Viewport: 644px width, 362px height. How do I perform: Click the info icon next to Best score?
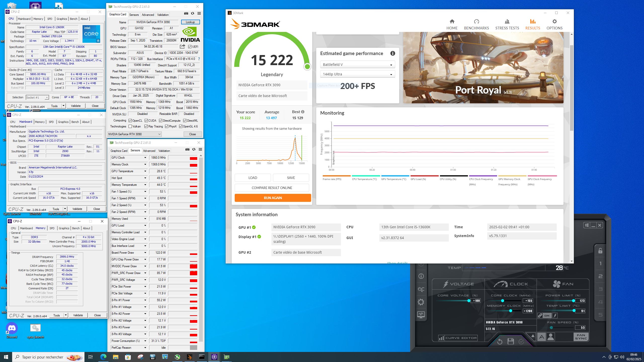(x=303, y=112)
